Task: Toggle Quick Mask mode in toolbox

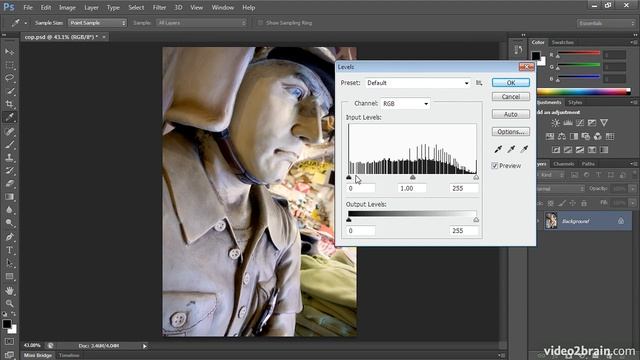Action: (9, 341)
